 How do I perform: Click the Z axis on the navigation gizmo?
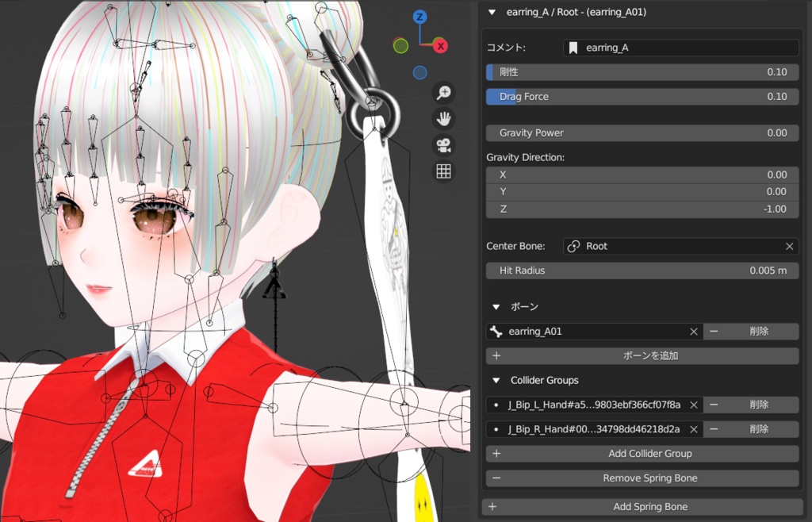coord(419,15)
